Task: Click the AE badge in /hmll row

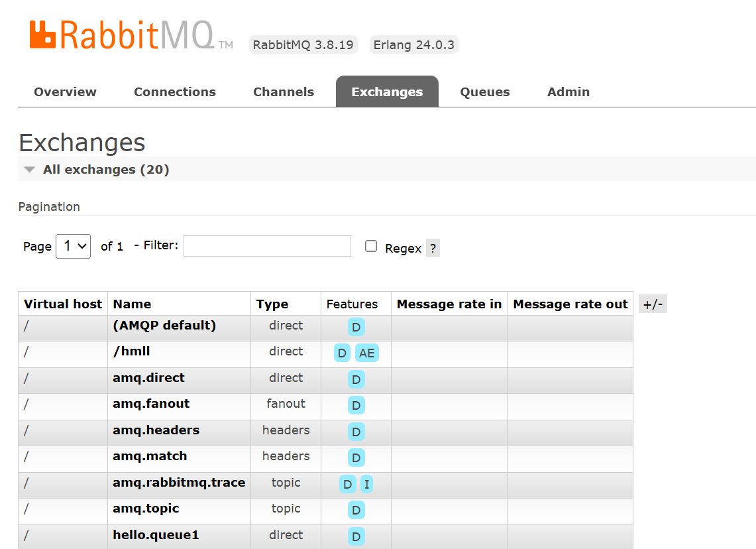Action: coord(367,353)
